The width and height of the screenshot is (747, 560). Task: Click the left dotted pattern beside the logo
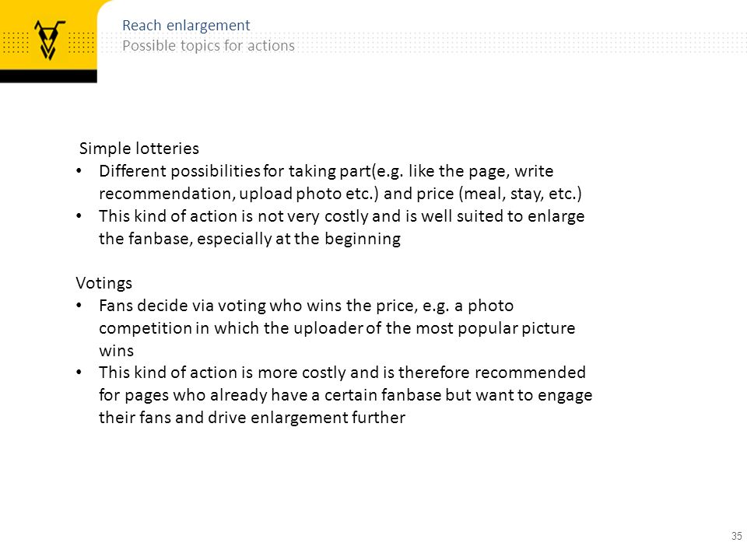point(15,42)
